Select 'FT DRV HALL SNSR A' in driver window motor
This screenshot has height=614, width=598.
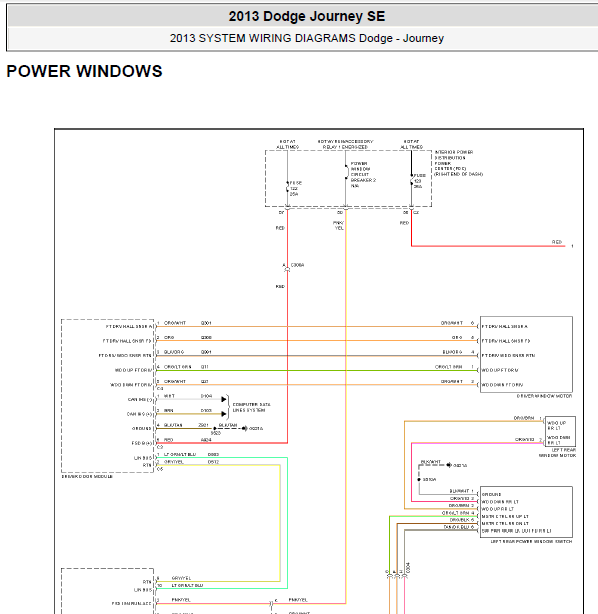point(504,327)
